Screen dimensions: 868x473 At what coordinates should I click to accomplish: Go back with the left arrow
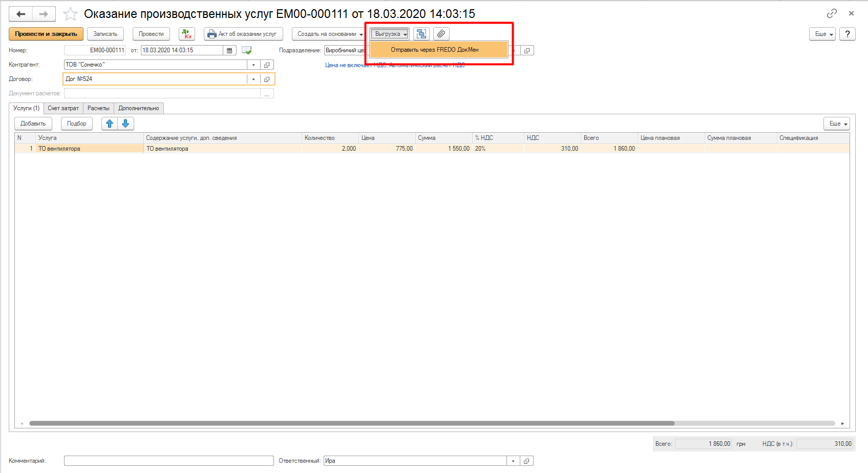click(x=21, y=14)
